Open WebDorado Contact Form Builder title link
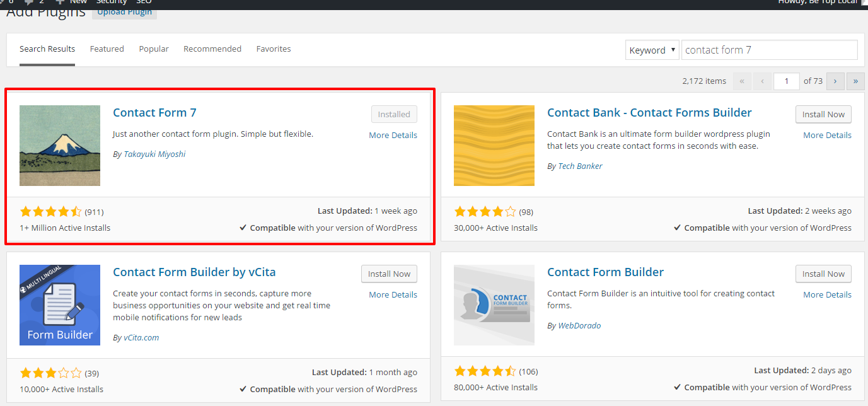 (x=605, y=272)
